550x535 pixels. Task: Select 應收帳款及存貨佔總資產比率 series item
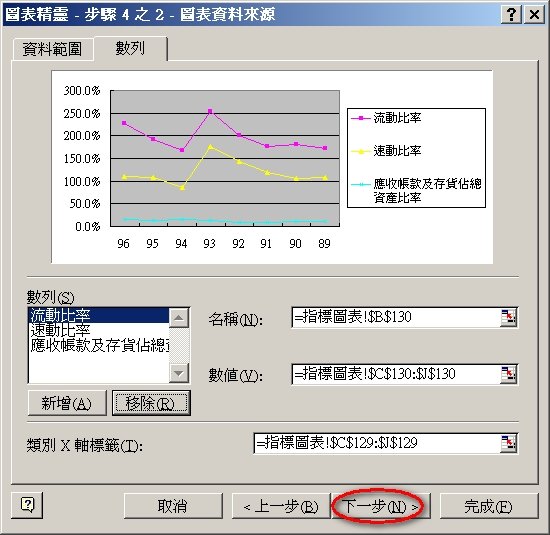(x=99, y=345)
